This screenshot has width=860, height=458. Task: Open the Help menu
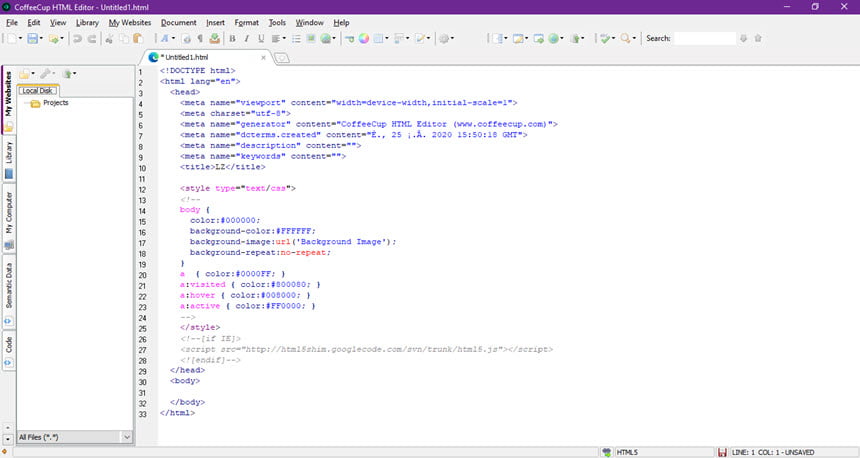tap(341, 22)
